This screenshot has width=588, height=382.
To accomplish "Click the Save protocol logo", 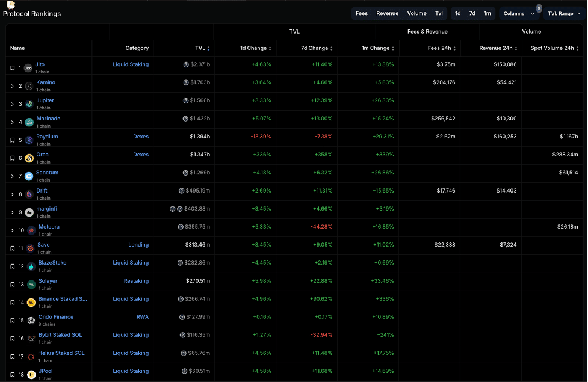I will (30, 248).
